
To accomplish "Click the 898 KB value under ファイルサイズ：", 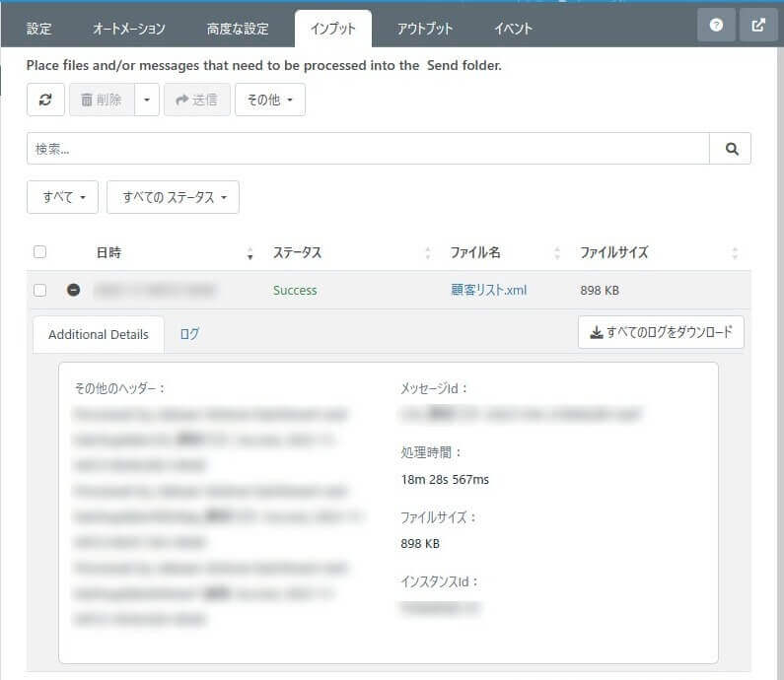I will [420, 544].
